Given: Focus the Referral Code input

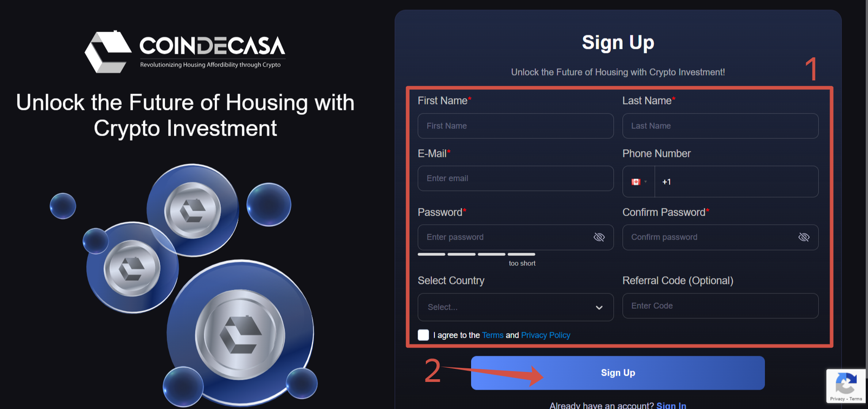Looking at the screenshot, I should [x=720, y=306].
